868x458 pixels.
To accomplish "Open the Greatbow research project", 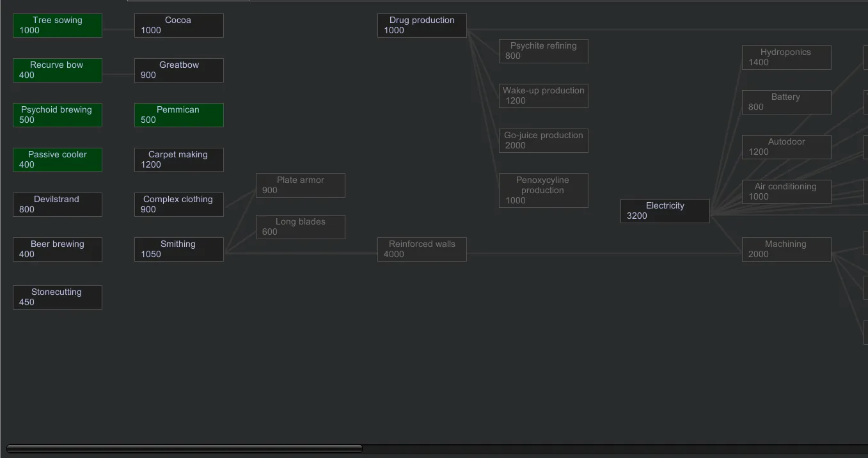I will point(179,70).
